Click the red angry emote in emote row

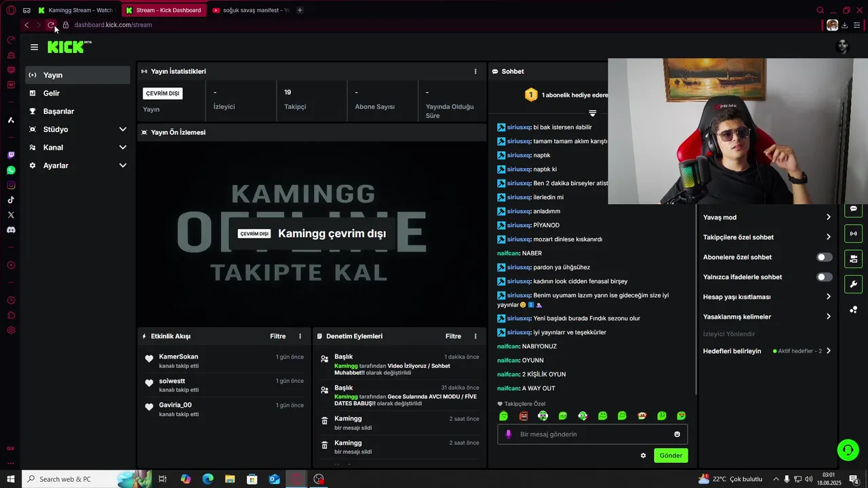(x=523, y=416)
